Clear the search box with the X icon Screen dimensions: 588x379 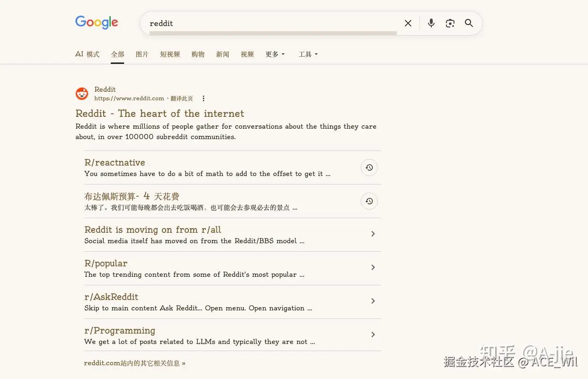click(x=408, y=23)
